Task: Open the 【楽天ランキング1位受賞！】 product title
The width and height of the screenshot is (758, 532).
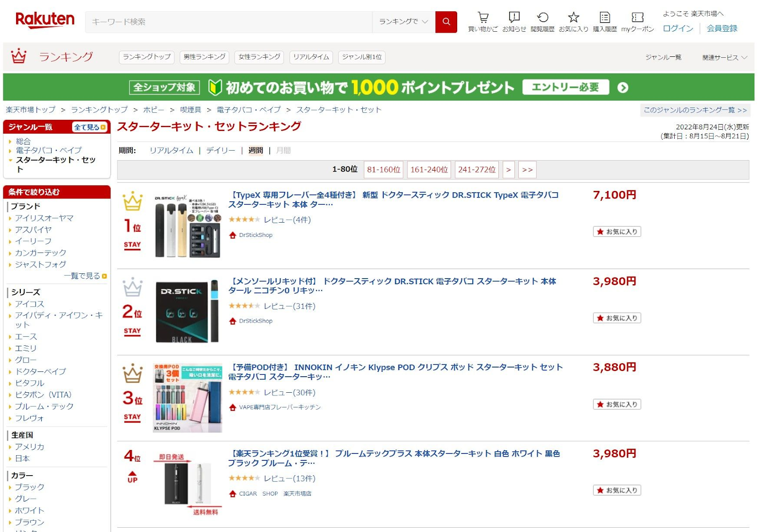Action: [x=394, y=458]
